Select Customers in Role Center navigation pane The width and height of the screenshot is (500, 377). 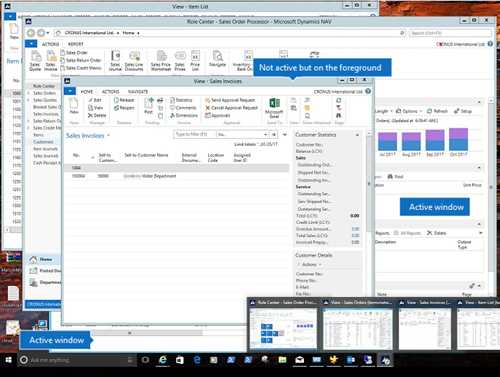[x=43, y=142]
